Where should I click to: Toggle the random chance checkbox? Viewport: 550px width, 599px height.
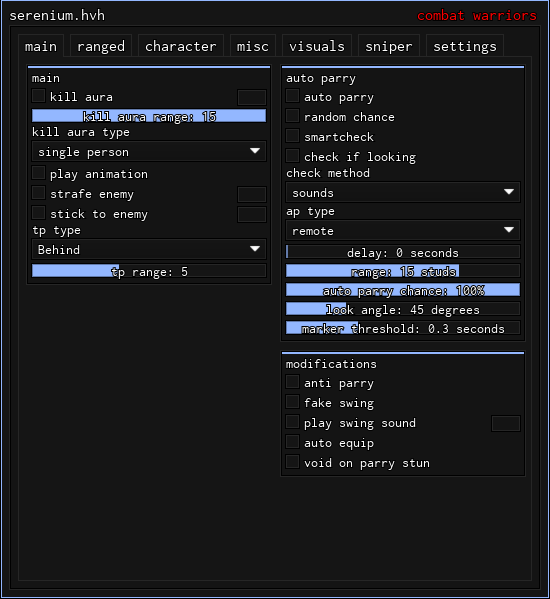click(x=293, y=116)
